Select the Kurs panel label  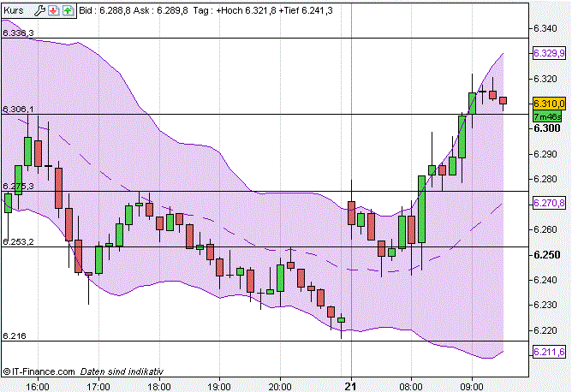[x=13, y=10]
